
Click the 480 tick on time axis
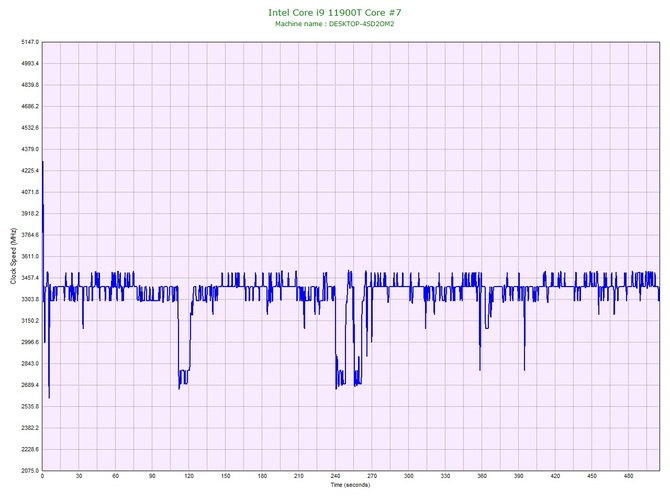[629, 476]
